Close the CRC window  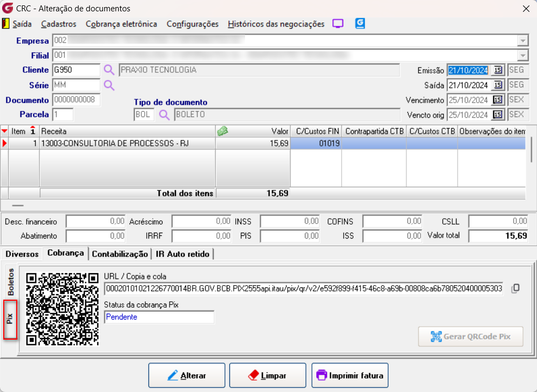[526, 9]
